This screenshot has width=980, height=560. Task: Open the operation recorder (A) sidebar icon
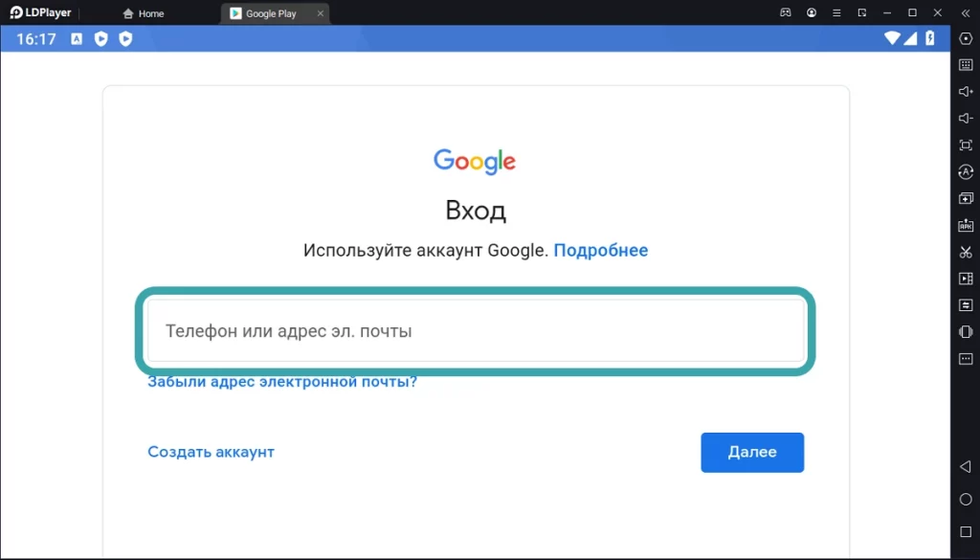point(966,172)
